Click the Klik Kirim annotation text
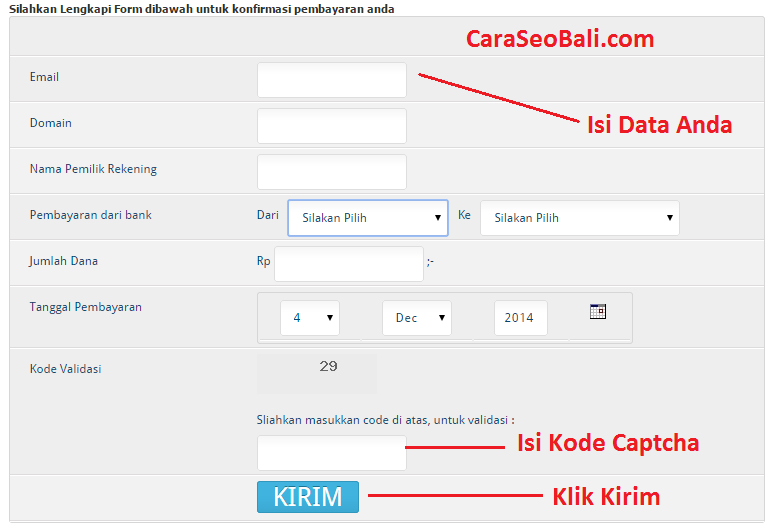The image size is (775, 529). (606, 496)
